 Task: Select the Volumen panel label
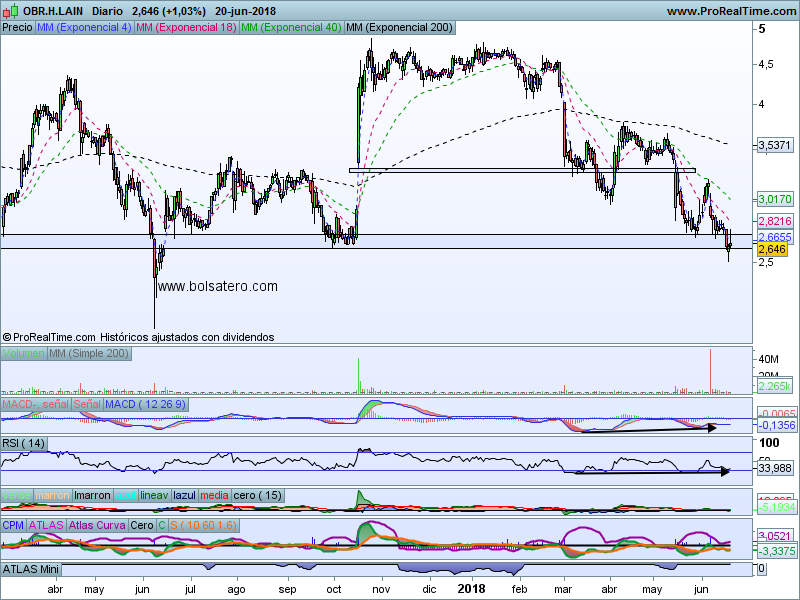[23, 354]
